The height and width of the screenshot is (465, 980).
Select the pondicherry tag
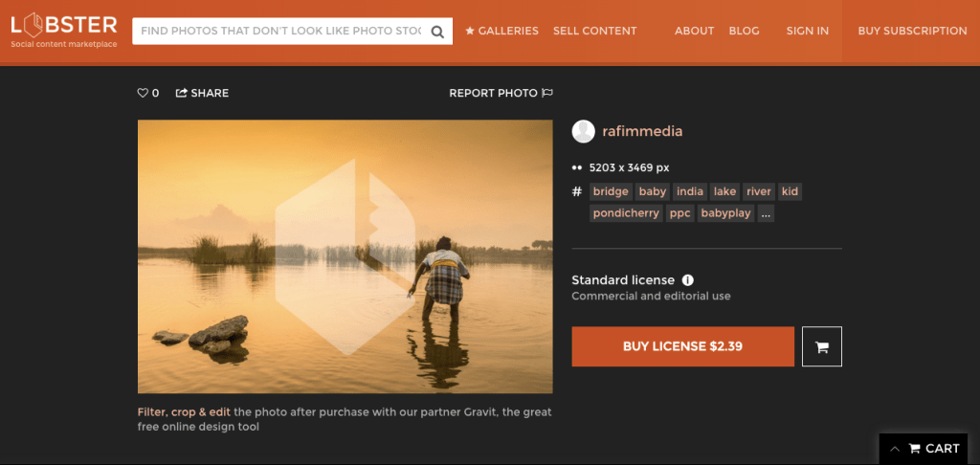[626, 213]
